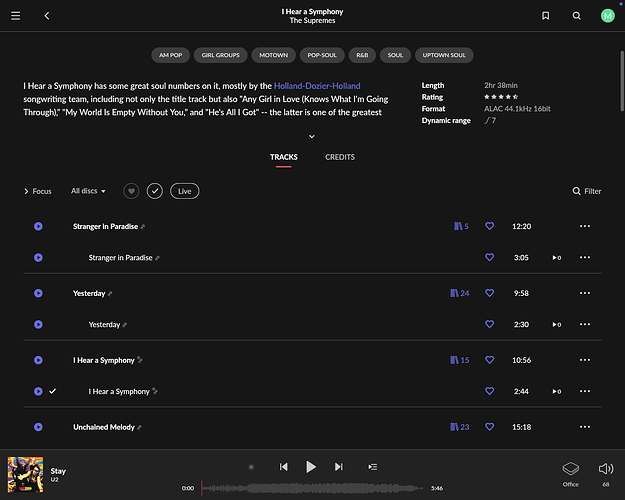The height and width of the screenshot is (500, 625).
Task: Open the track Filter search
Action: pos(587,191)
